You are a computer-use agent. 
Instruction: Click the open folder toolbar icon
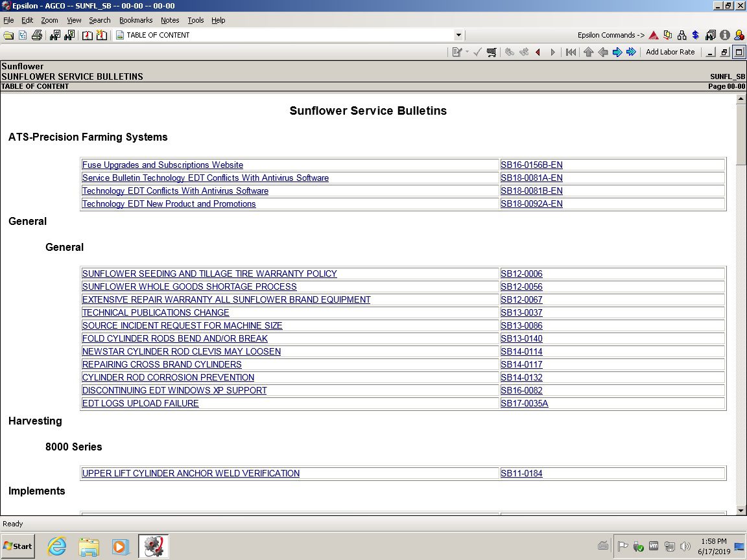tap(8, 35)
